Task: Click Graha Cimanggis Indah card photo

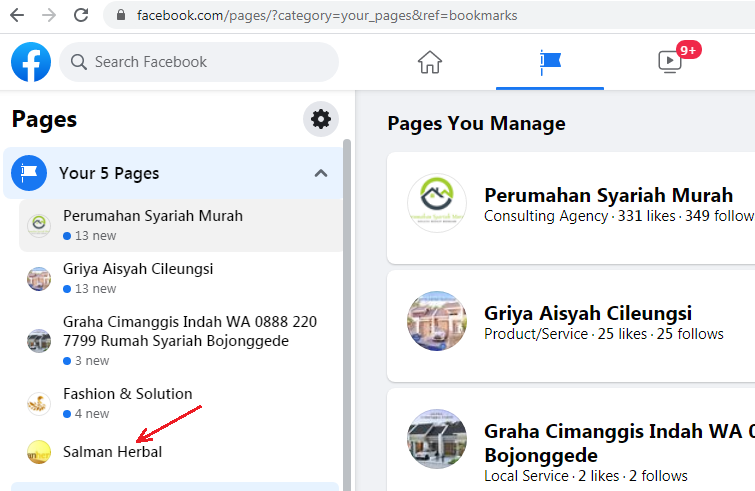Action: 437,439
